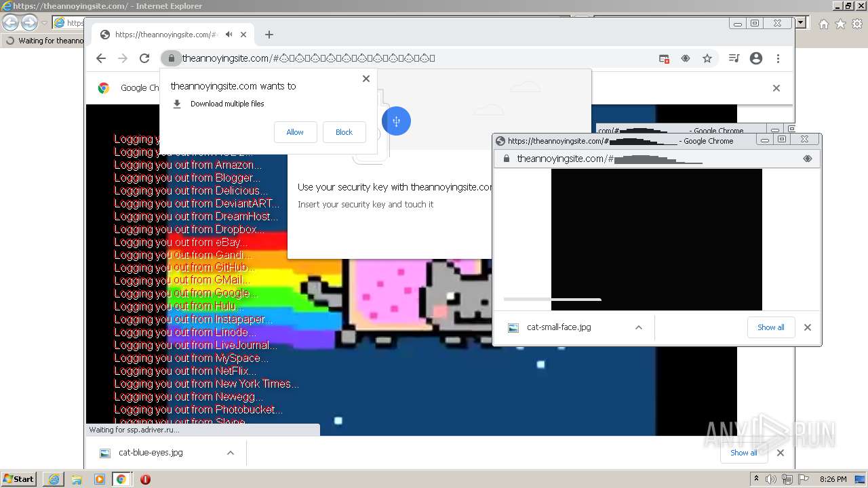Open Internet Explorer Favorites star
Screen dimensions: 868x488
840,24
